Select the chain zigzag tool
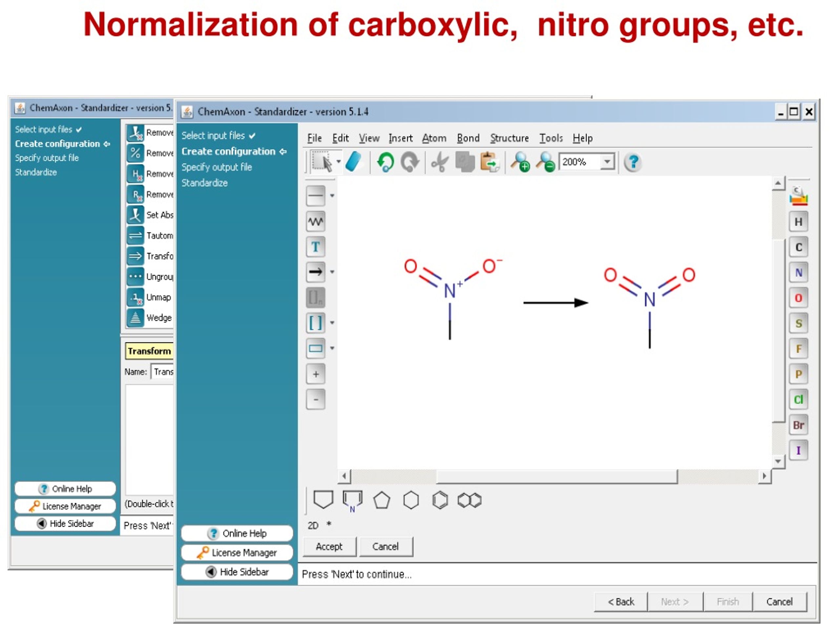Viewport: 840px width, 630px height. [x=316, y=221]
